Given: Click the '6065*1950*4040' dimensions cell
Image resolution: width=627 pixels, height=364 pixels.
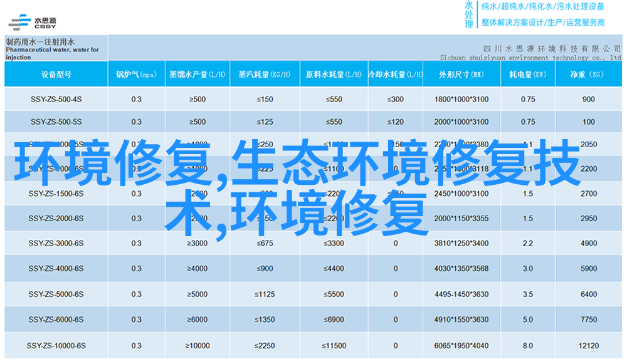Looking at the screenshot, I should click(x=461, y=346).
